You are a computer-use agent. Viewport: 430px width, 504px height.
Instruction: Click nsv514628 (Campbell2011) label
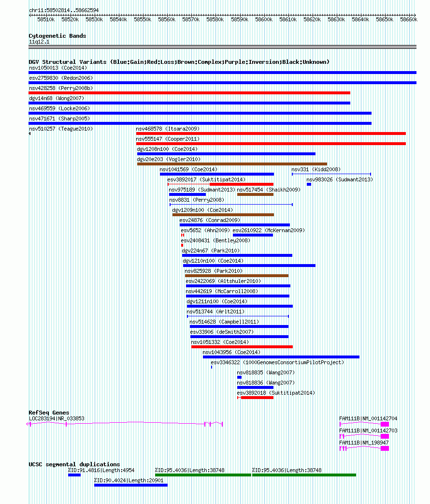[x=224, y=322]
